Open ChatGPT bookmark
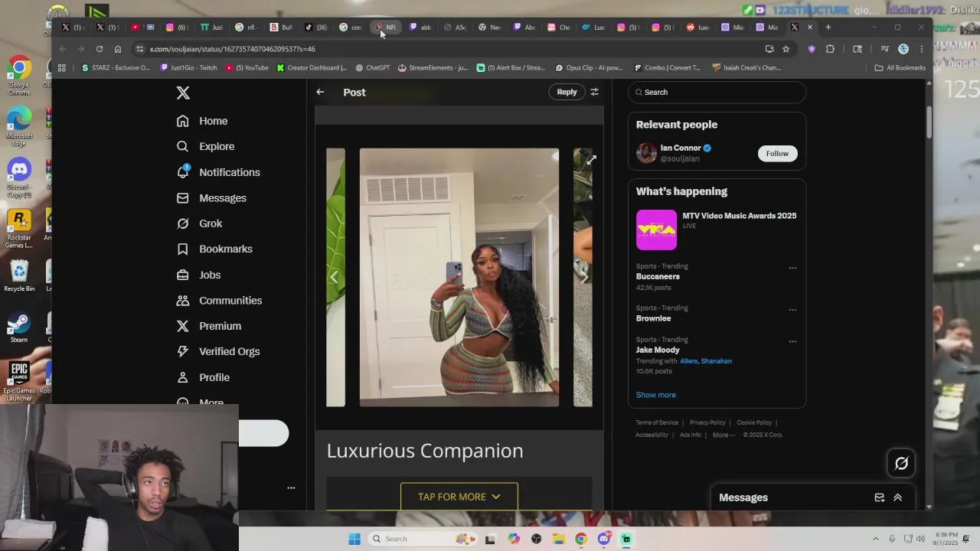The height and width of the screenshot is (551, 980). tap(372, 67)
